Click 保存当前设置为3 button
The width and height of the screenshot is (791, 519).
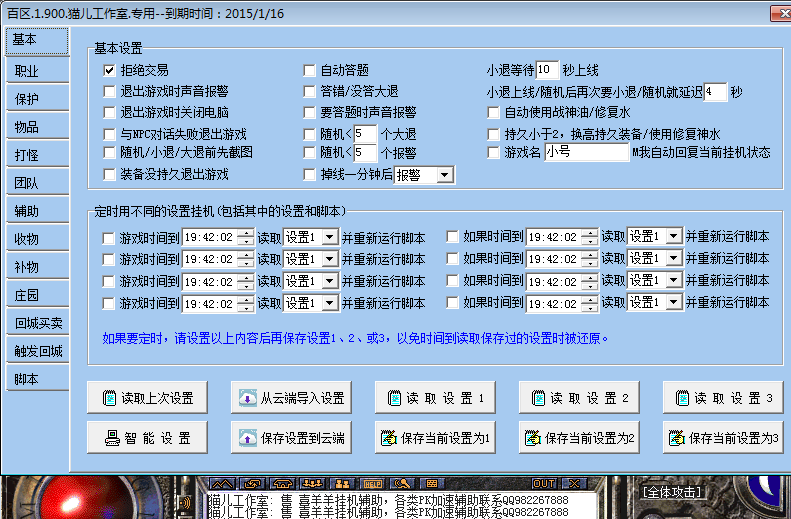tap(723, 438)
